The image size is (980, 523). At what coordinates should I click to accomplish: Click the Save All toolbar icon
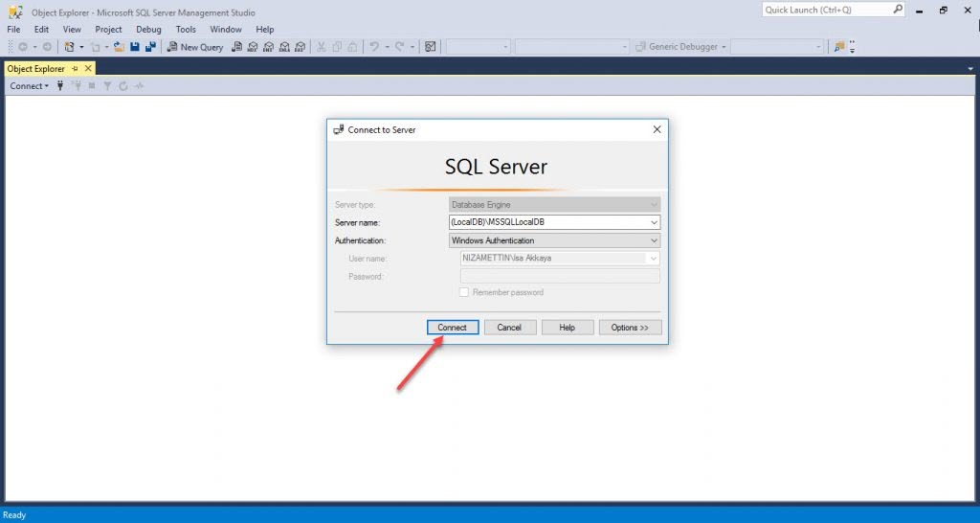click(151, 47)
